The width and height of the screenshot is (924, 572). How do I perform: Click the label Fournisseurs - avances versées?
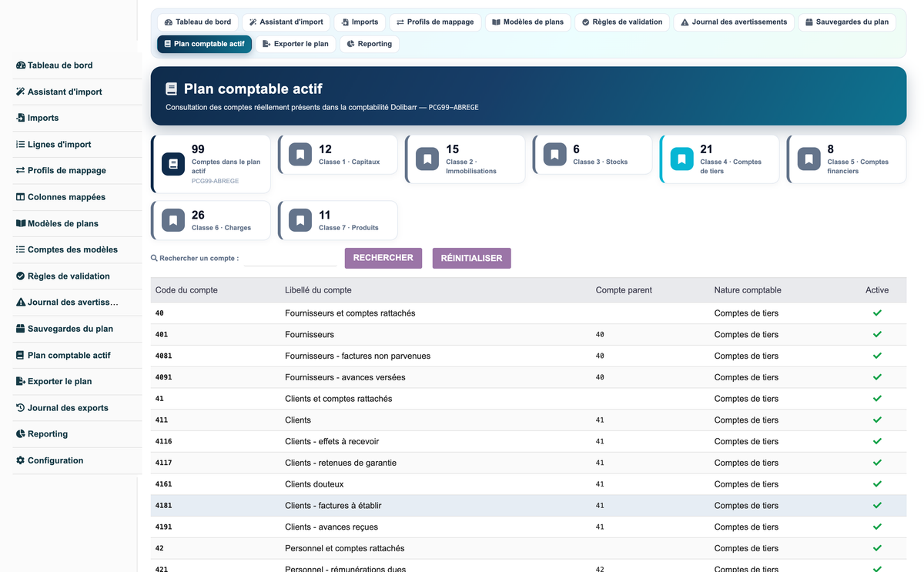pos(345,377)
